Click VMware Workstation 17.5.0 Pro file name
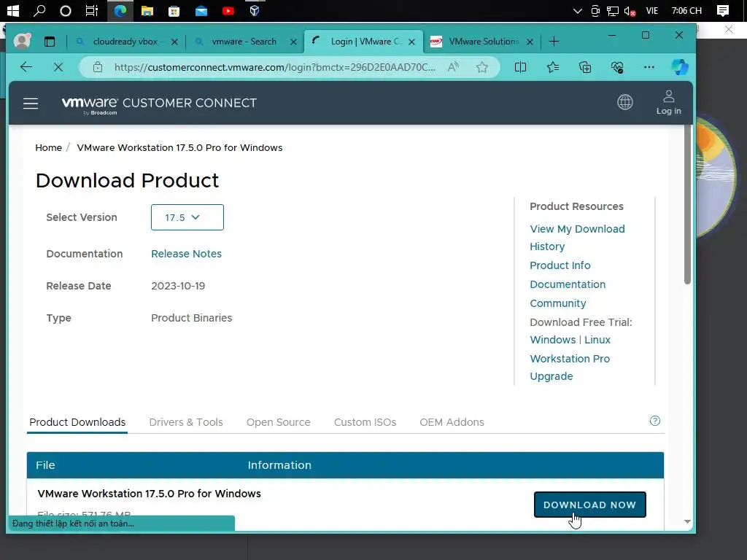This screenshot has width=747, height=560. (x=149, y=494)
